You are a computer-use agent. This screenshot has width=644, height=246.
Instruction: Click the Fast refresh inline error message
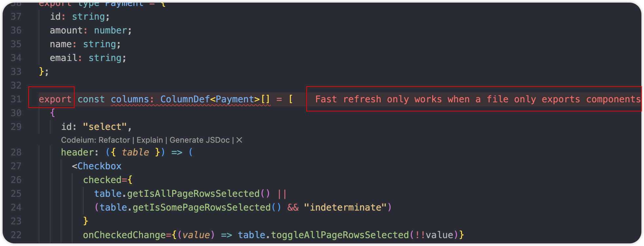pos(477,99)
